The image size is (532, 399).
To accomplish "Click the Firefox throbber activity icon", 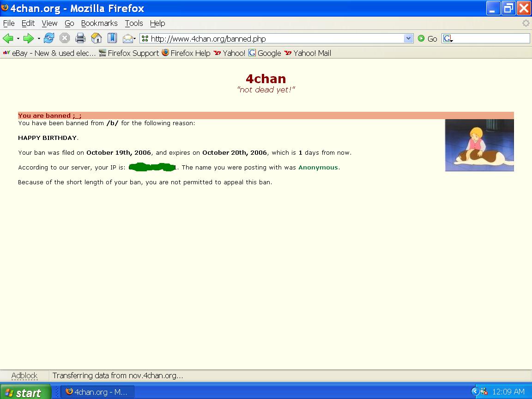I will point(526,23).
